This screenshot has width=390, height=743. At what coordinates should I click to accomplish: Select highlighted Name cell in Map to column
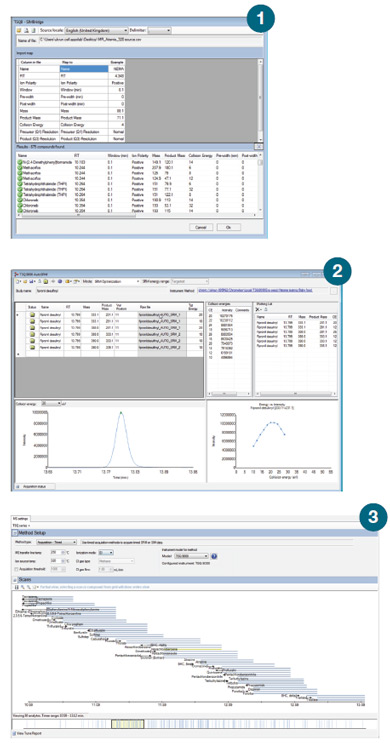click(83, 69)
